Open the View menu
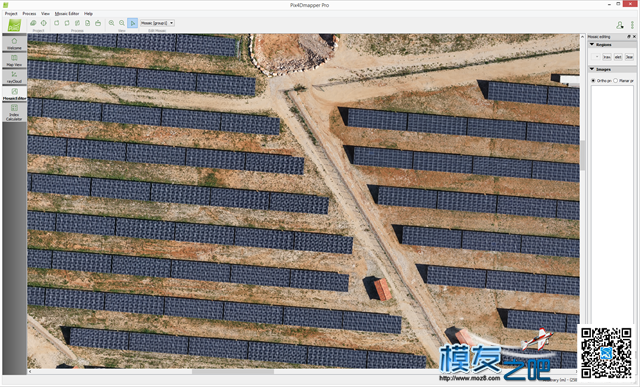Screen dimensions: 640x387 pos(45,13)
